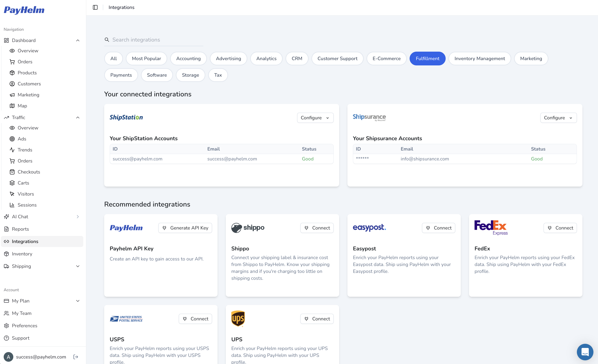Filter by E-Commerce category
The image size is (598, 364).
[x=386, y=59]
